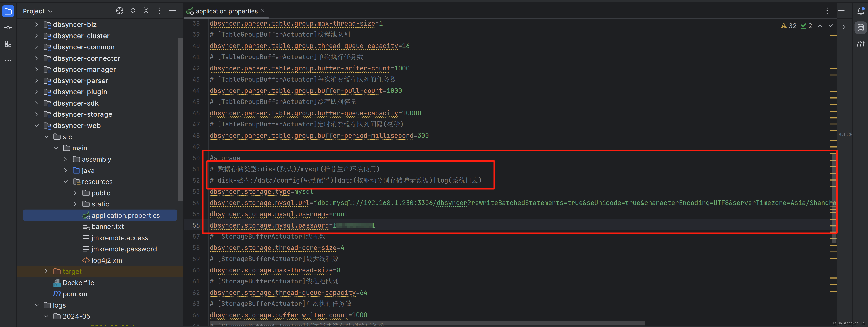Screen dimensions: 868x327
Task: Click the Project tool window folder icon
Action: [8, 11]
